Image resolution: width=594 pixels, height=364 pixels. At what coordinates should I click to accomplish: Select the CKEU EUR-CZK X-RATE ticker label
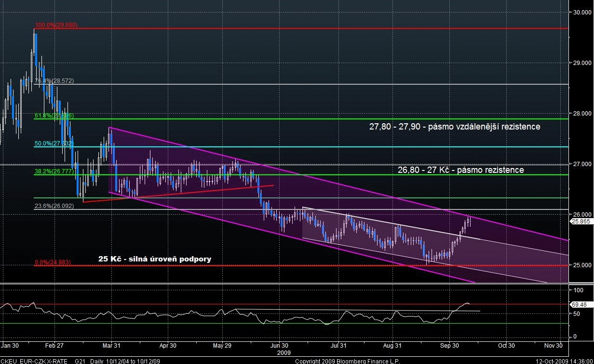pyautogui.click(x=35, y=360)
